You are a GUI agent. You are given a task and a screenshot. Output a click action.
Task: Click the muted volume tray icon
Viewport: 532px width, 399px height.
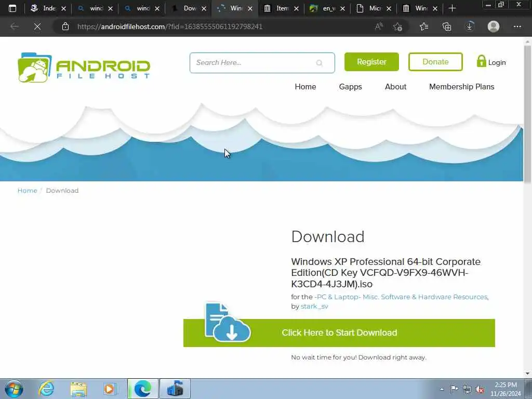click(x=480, y=389)
